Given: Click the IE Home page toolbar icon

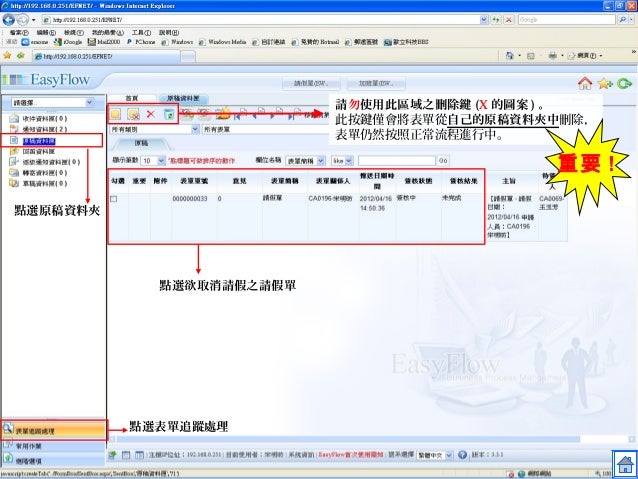Looking at the screenshot, I should point(509,56).
